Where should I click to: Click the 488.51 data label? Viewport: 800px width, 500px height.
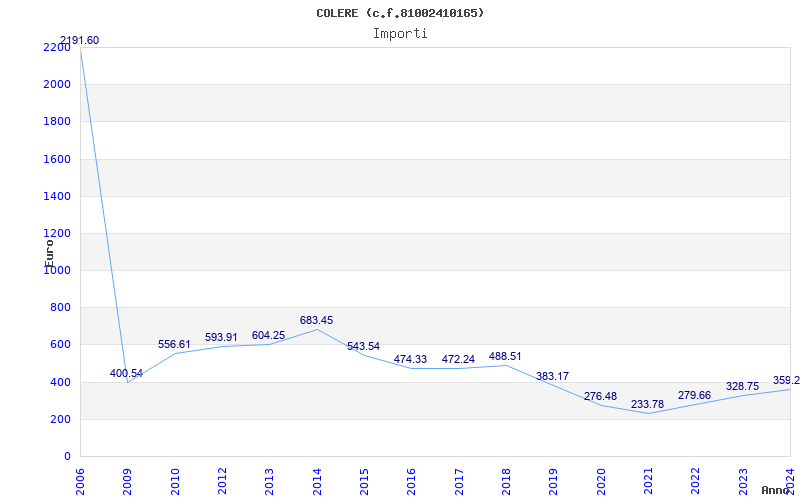point(505,357)
